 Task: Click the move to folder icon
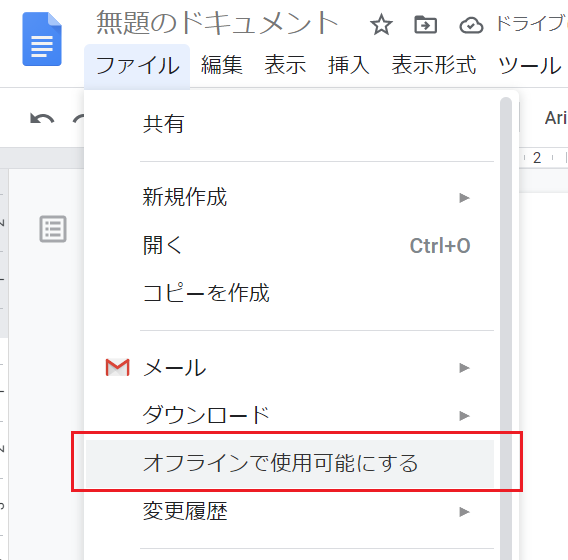click(425, 25)
